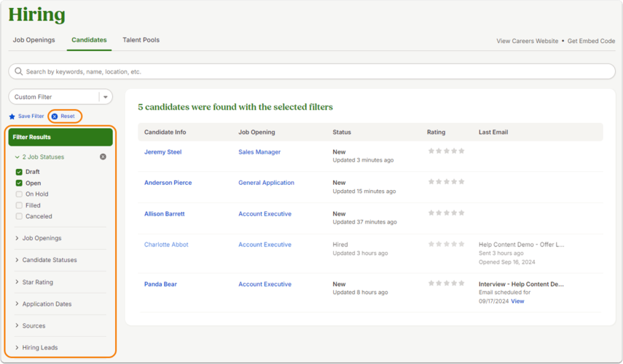Viewport: 623px width, 364px height.
Task: Check the On Hold job status
Action: pyautogui.click(x=19, y=194)
